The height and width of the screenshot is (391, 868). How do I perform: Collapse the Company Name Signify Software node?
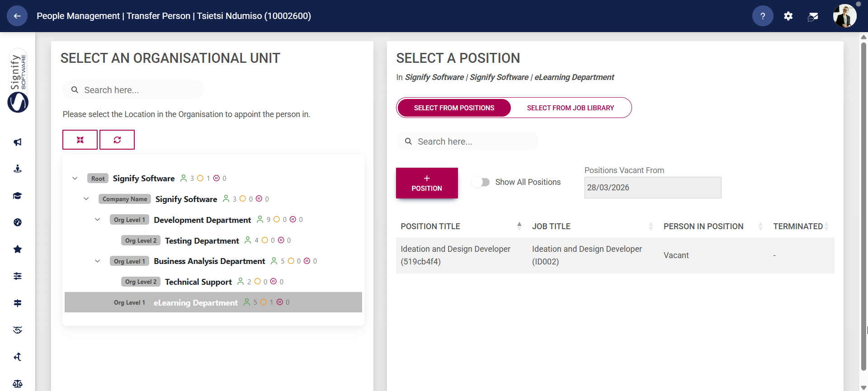coord(86,199)
